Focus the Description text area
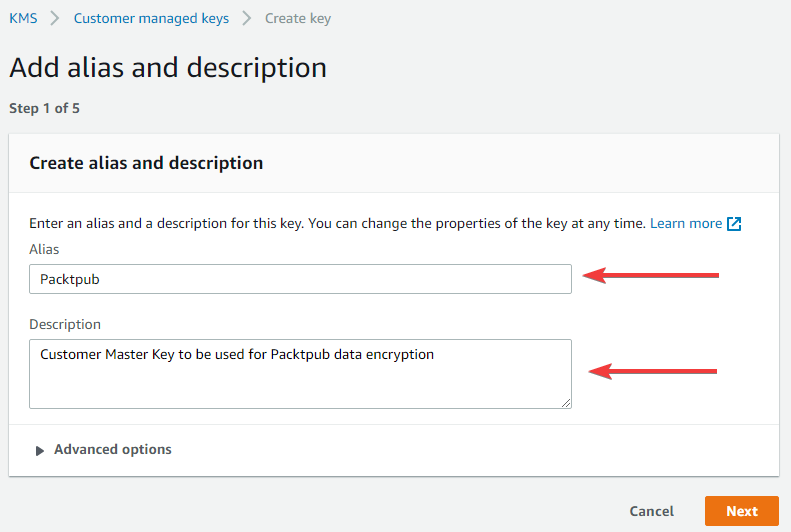This screenshot has width=791, height=532. pos(300,374)
